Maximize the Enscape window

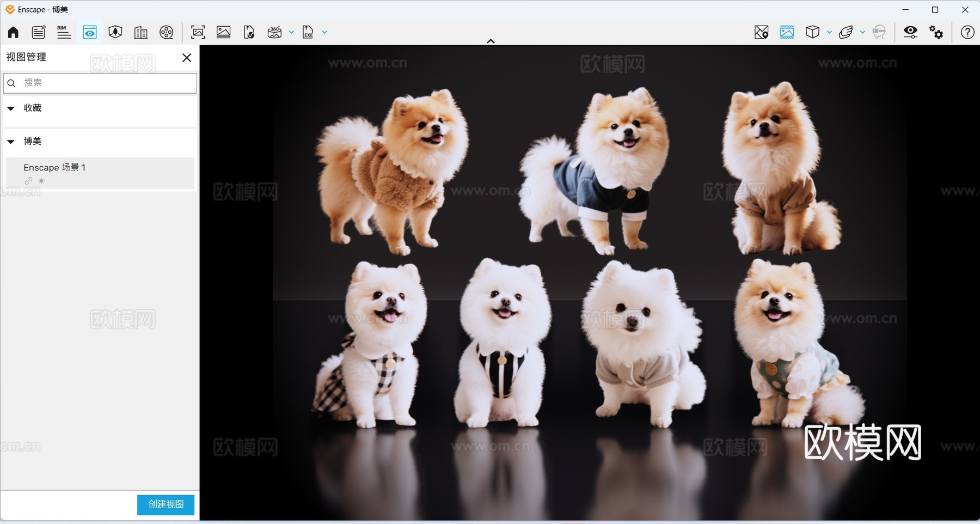(x=935, y=9)
